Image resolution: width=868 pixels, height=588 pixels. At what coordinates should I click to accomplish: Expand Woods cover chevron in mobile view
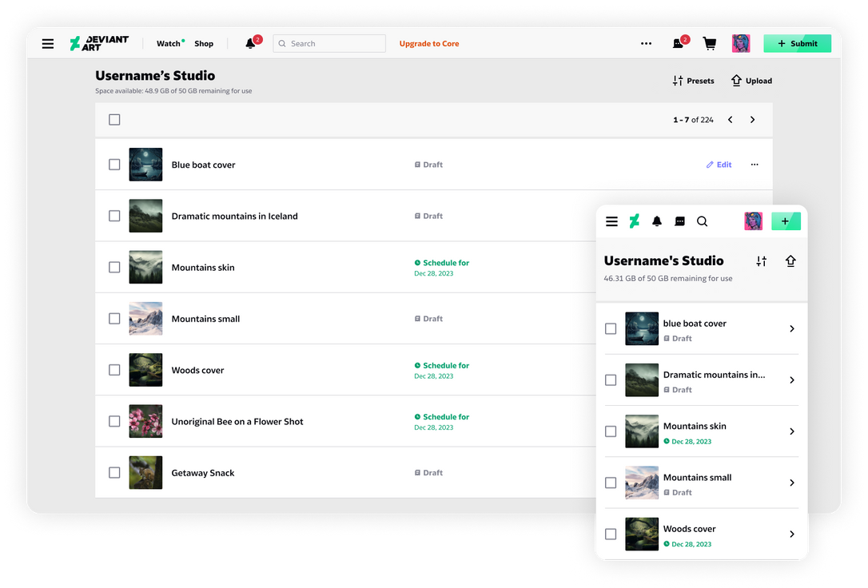pos(792,534)
